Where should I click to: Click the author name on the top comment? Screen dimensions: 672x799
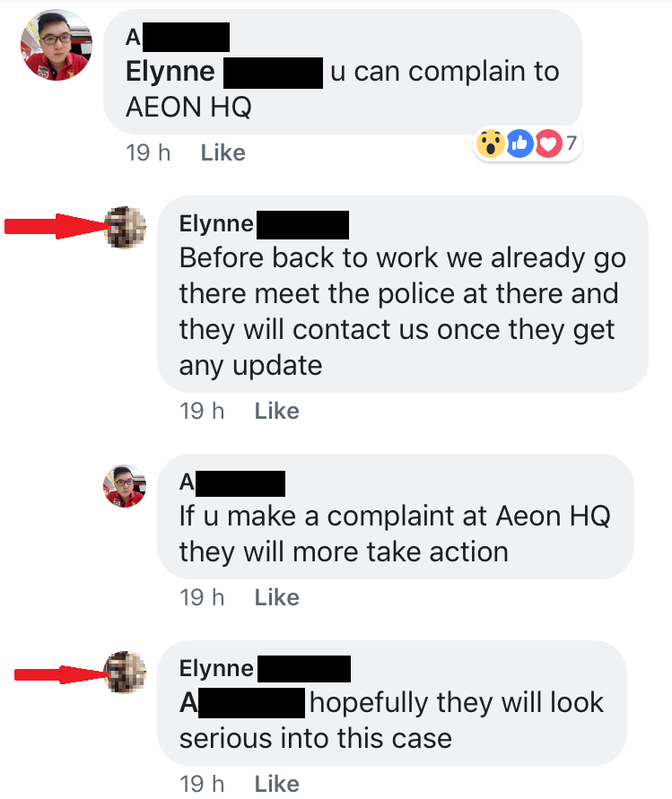coord(178,37)
